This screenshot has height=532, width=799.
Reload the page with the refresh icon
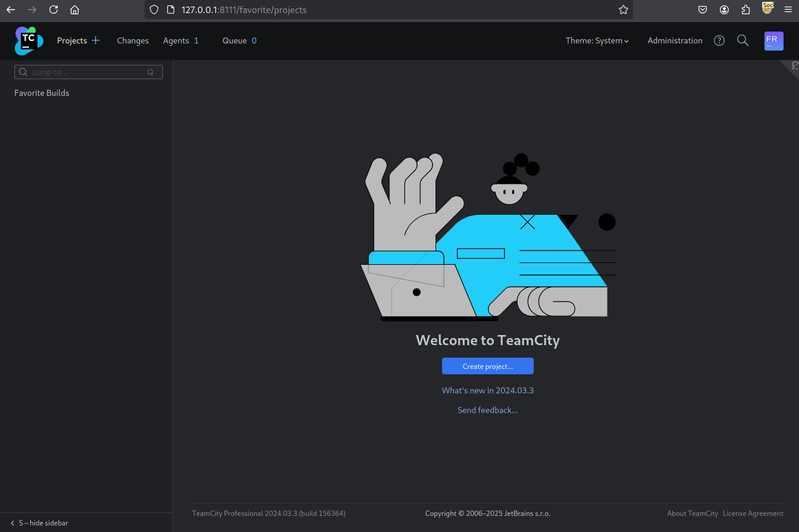[54, 10]
